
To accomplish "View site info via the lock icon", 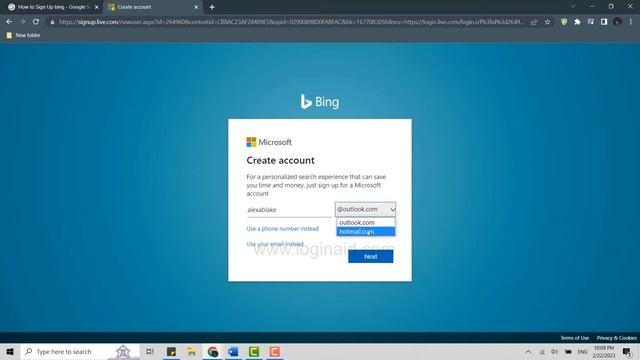I will 52,22.
